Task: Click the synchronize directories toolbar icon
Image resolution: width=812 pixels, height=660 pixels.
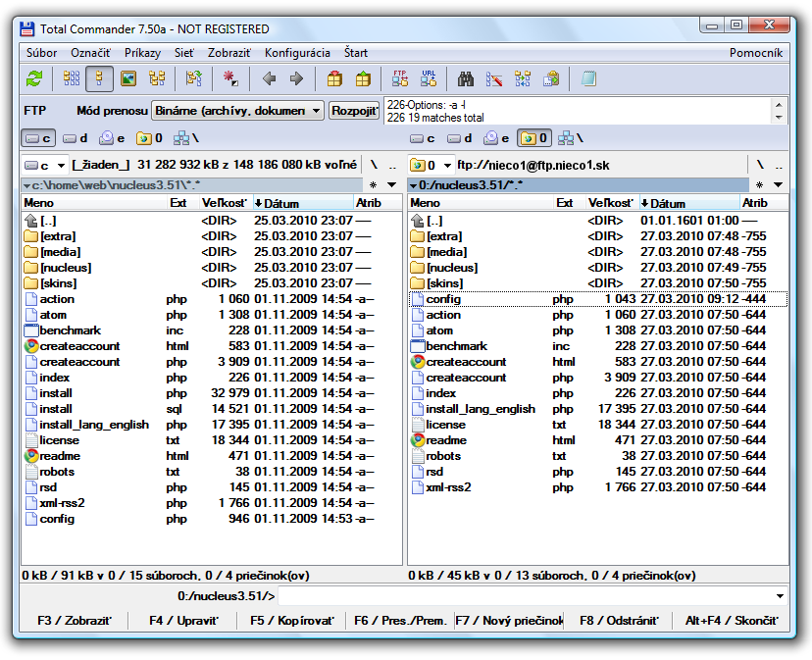Action: coord(523,78)
